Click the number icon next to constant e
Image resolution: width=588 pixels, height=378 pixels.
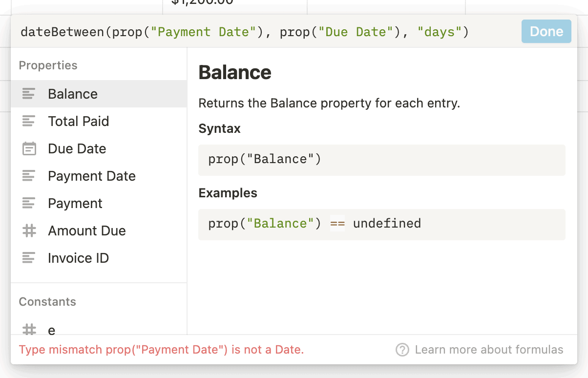[x=28, y=330]
